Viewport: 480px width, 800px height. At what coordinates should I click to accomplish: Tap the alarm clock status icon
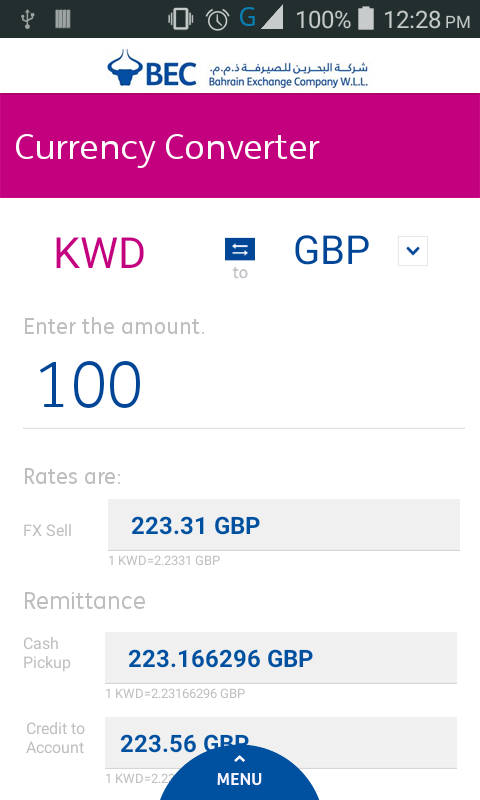pyautogui.click(x=217, y=19)
